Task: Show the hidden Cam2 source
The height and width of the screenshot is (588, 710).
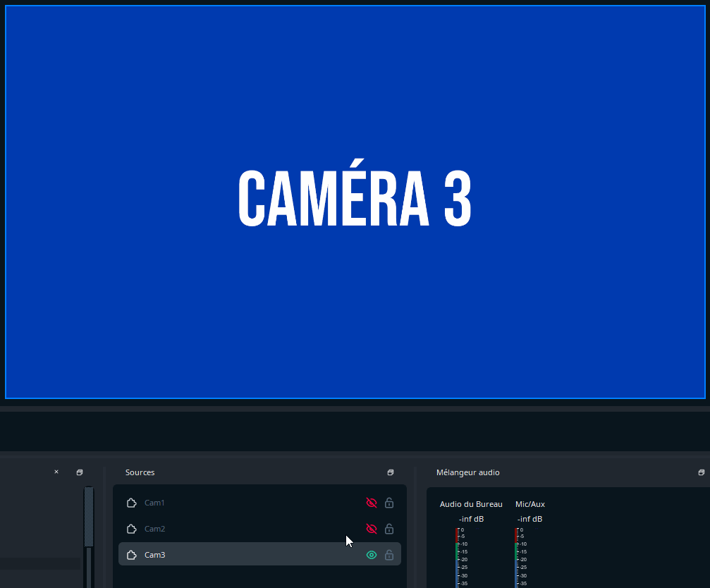Action: tap(371, 529)
